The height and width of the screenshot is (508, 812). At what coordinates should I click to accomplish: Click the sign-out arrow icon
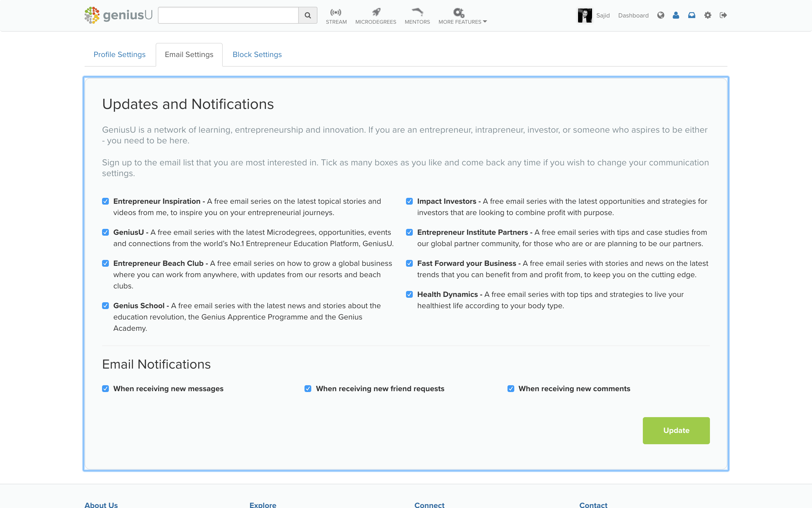pyautogui.click(x=723, y=15)
